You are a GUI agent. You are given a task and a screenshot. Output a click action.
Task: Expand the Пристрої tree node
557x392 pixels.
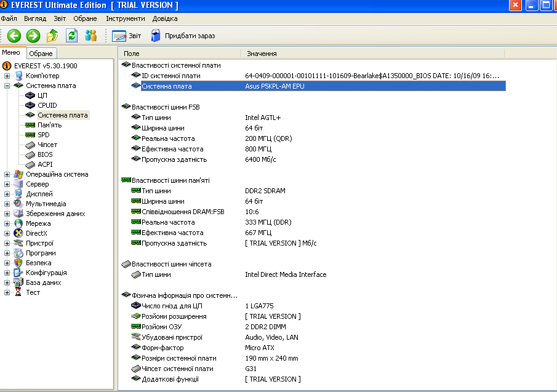7,243
